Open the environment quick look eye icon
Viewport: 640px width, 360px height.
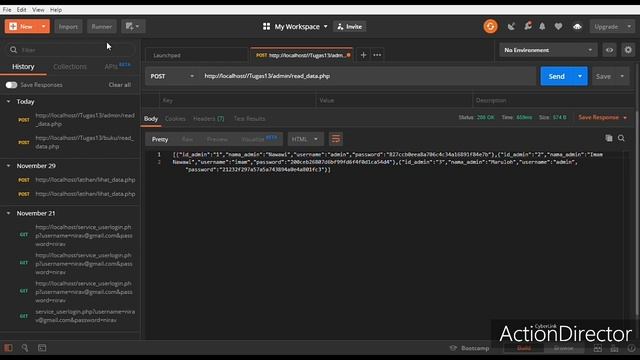[609, 50]
